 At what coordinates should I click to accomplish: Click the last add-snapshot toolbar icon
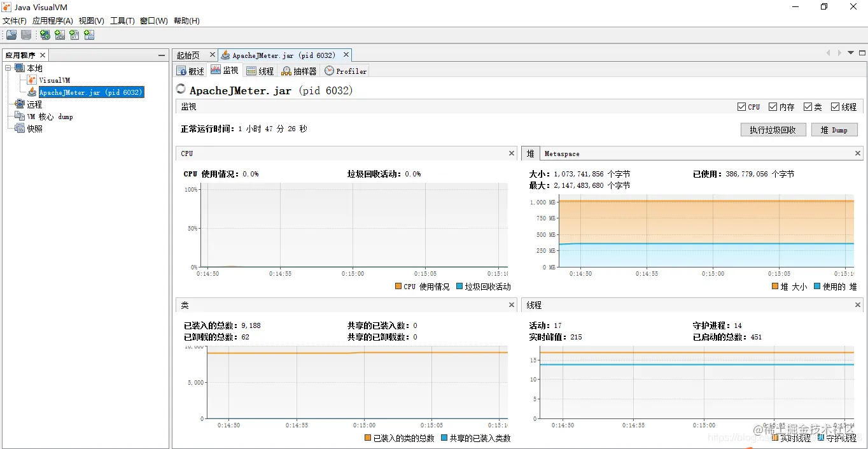(89, 35)
